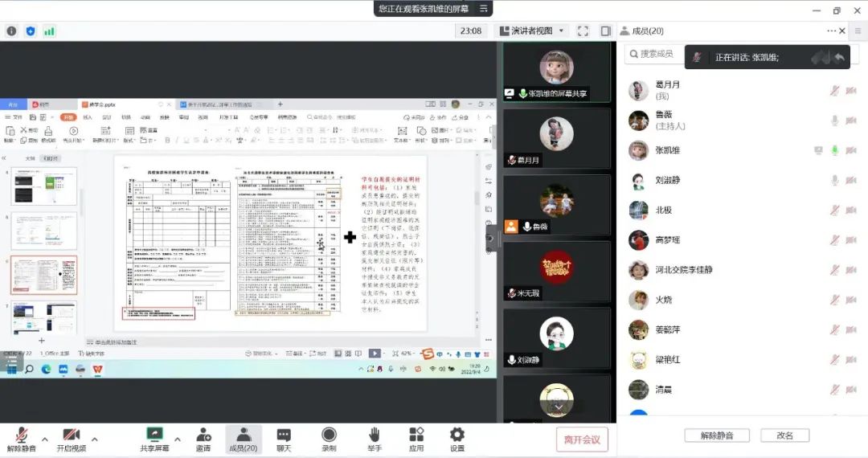Click the 离开会议 leave meeting button
Image resolution: width=868 pixels, height=458 pixels.
pos(582,440)
